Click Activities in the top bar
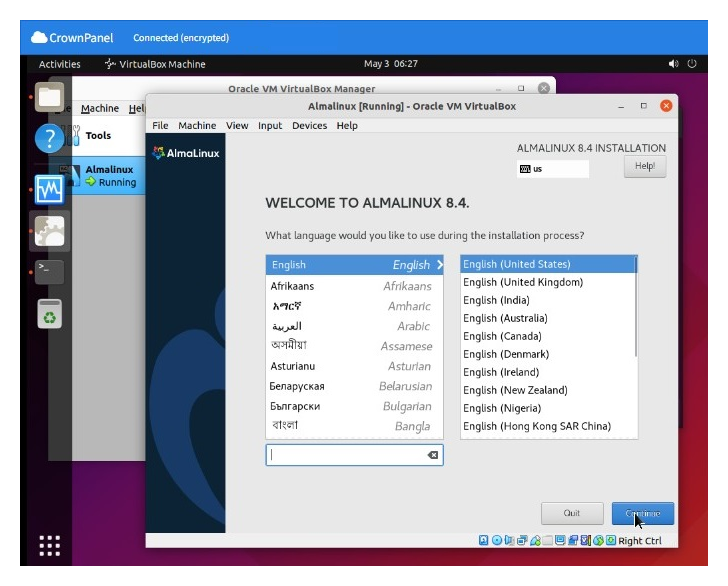728x586 pixels. pos(59,64)
